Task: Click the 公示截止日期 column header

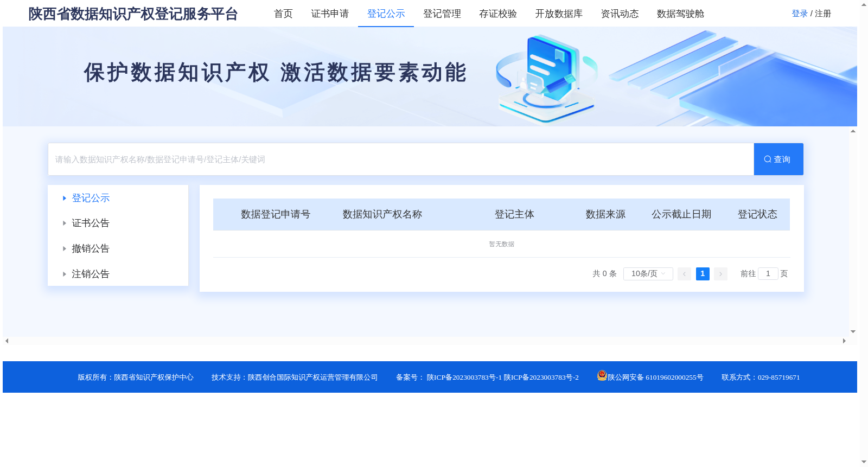Action: click(681, 214)
